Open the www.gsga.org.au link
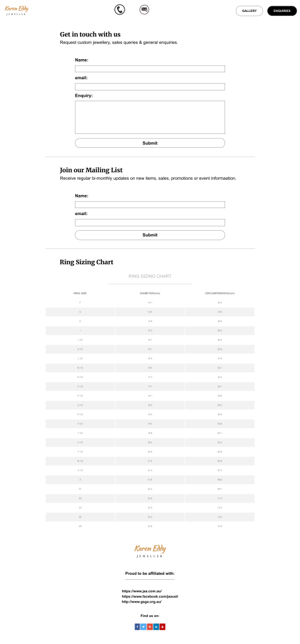This screenshot has height=644, width=300. click(x=142, y=602)
